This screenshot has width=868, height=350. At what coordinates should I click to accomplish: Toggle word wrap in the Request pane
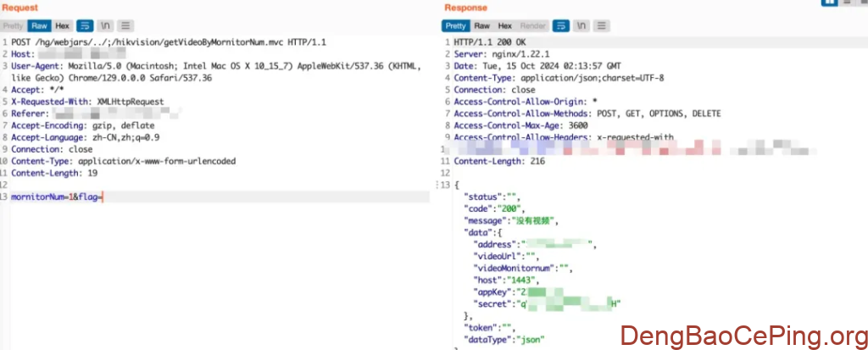tap(86, 26)
